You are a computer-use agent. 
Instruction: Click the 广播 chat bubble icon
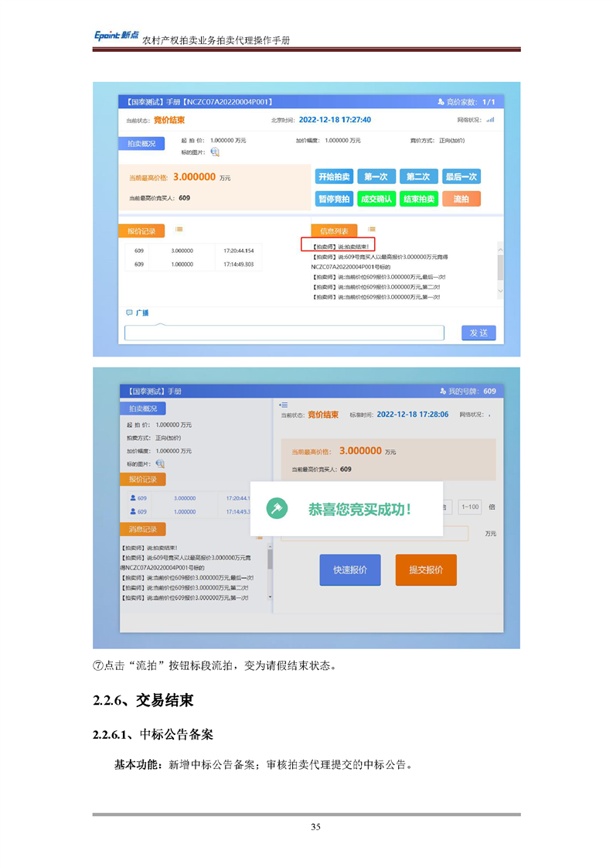129,313
